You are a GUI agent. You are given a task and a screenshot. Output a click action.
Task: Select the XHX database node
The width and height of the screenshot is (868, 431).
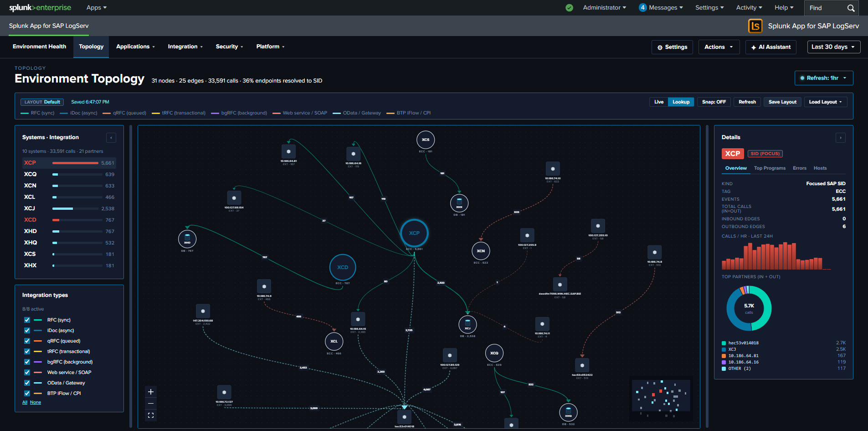(x=459, y=203)
